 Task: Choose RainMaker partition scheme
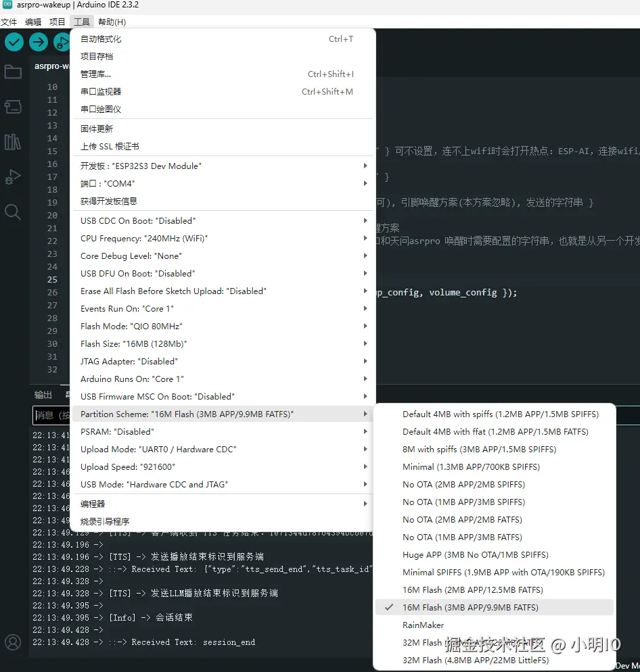pos(494,625)
